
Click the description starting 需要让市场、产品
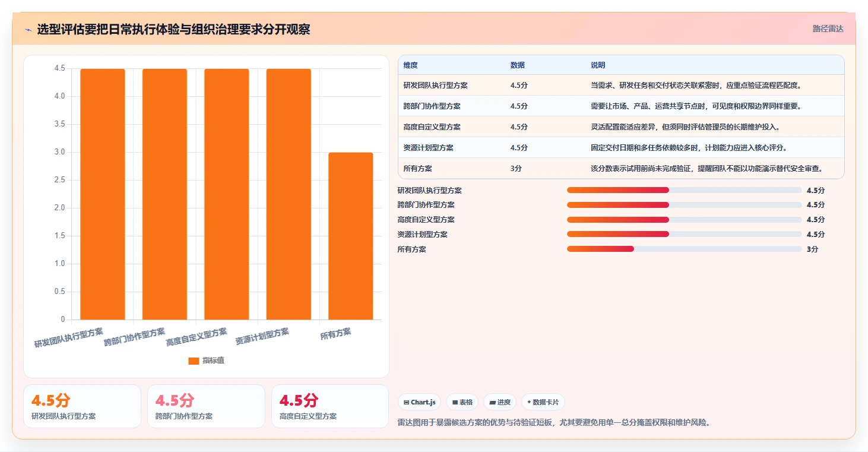tap(696, 106)
